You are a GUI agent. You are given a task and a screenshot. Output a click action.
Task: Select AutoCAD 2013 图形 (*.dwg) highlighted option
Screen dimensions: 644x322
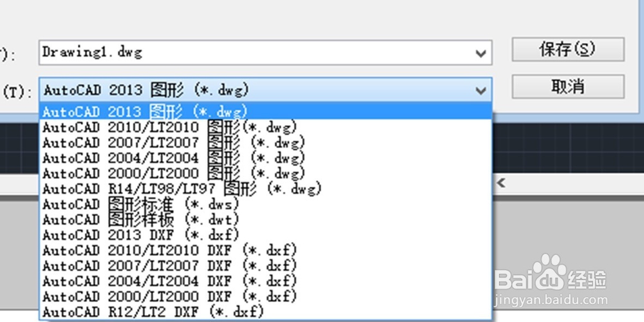click(x=265, y=111)
